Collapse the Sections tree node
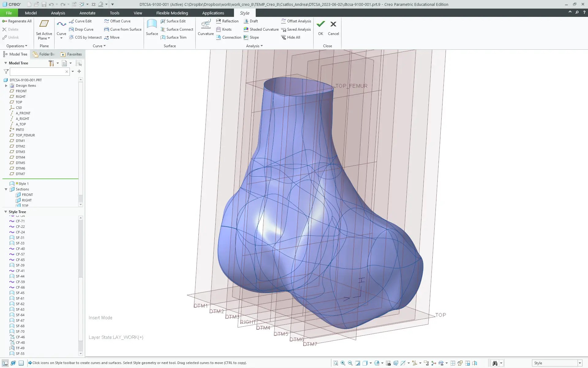 tap(6, 189)
